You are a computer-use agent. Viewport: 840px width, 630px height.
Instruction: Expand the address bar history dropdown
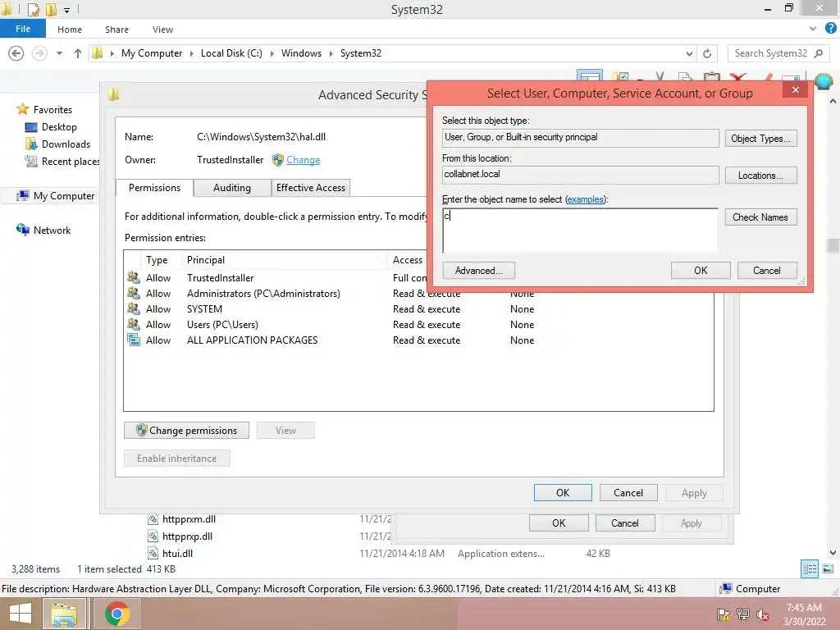(689, 53)
